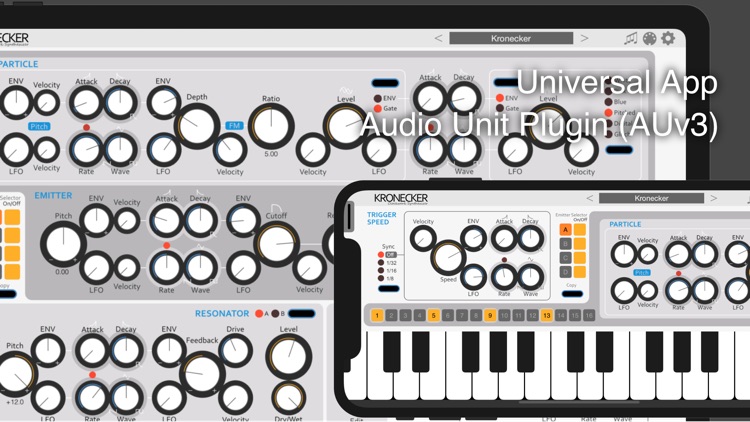750x422 pixels.
Task: Open black selector beside Resonator A/B radios
Action: coord(302,314)
